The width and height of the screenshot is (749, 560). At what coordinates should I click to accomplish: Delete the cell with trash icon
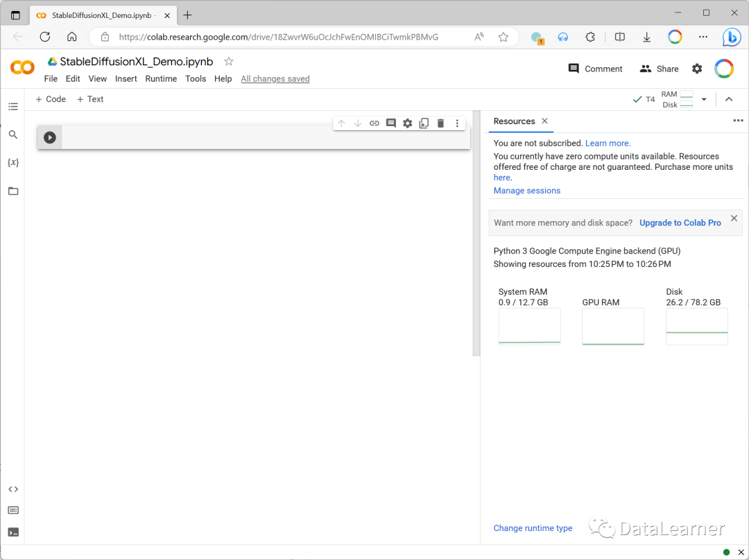coord(440,123)
